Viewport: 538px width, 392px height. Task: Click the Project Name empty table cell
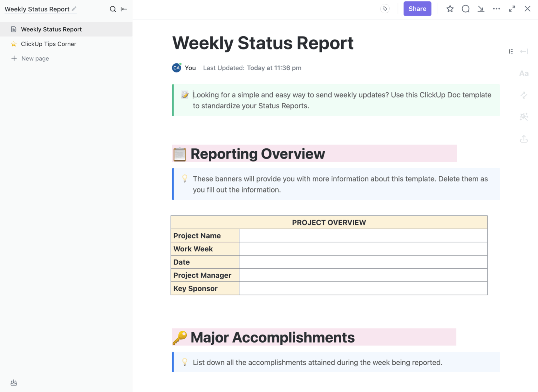363,235
